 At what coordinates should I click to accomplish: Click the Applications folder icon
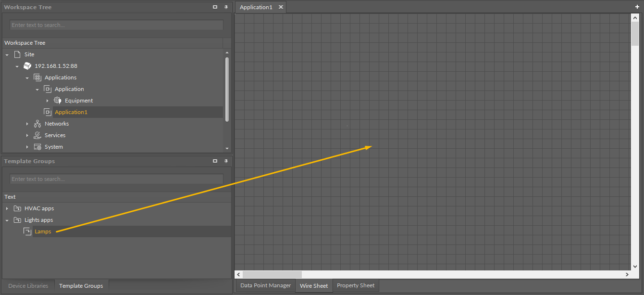(37, 77)
